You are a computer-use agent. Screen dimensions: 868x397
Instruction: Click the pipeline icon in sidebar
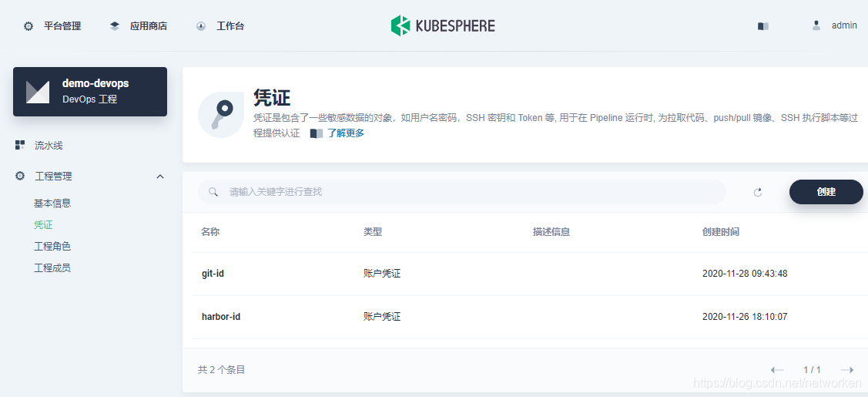[20, 145]
